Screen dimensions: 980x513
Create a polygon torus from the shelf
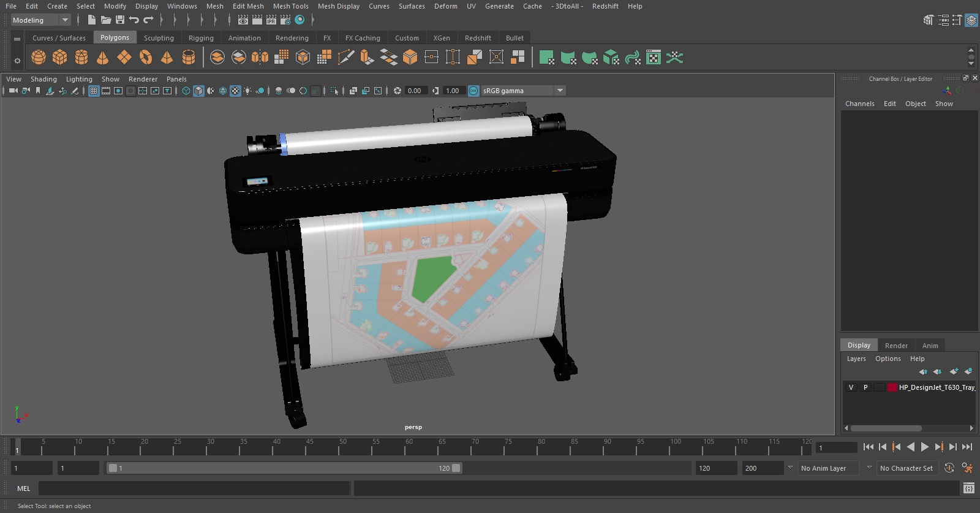click(x=146, y=58)
